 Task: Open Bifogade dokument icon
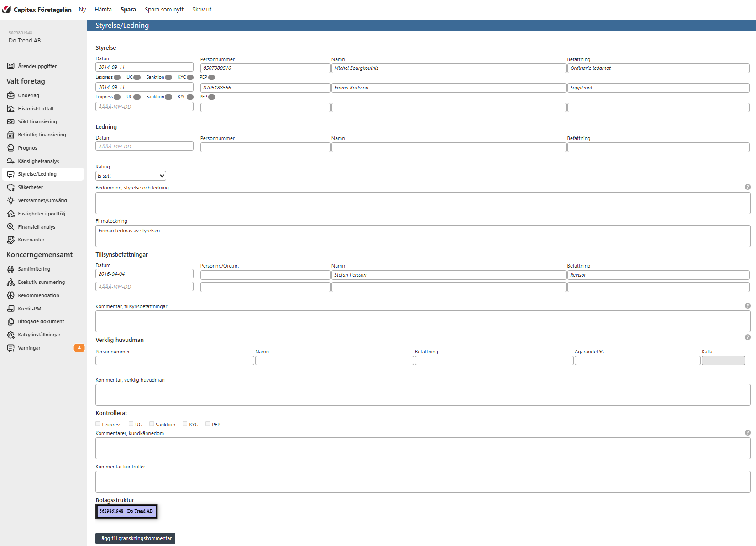(x=10, y=321)
